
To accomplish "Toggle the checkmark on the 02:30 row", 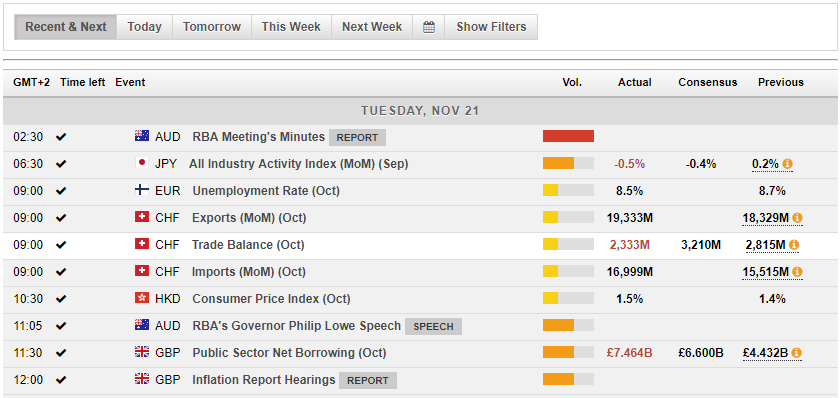I will click(62, 137).
